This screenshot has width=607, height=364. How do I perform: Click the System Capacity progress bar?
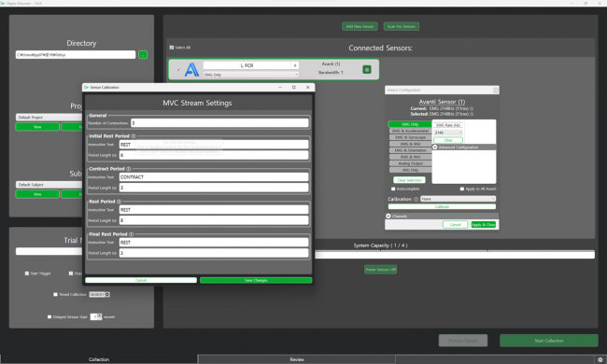click(455, 255)
